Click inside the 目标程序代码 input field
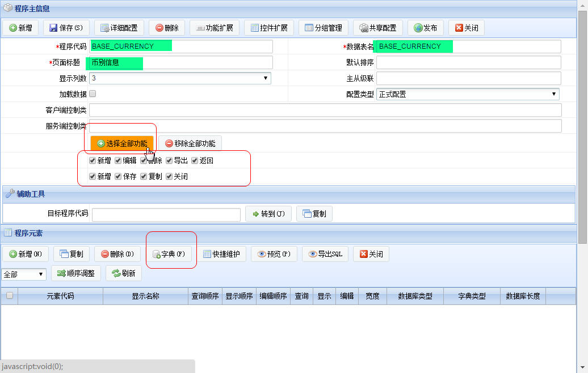The height and width of the screenshot is (373, 588). point(166,215)
